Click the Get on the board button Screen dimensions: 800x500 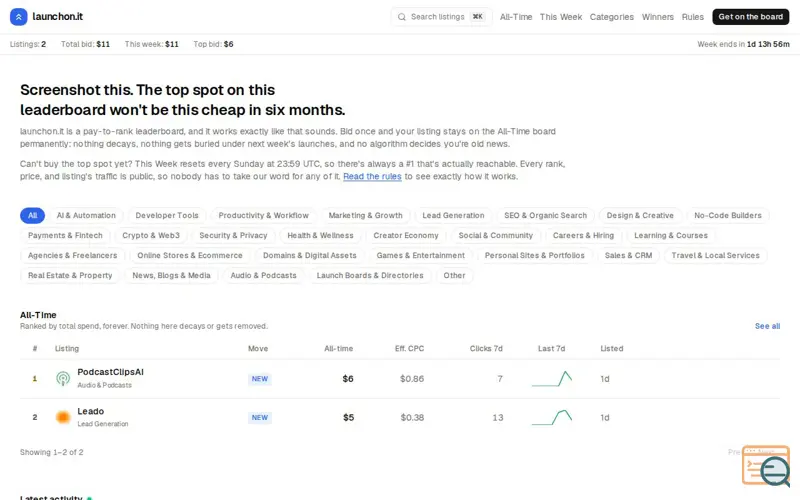pyautogui.click(x=751, y=17)
